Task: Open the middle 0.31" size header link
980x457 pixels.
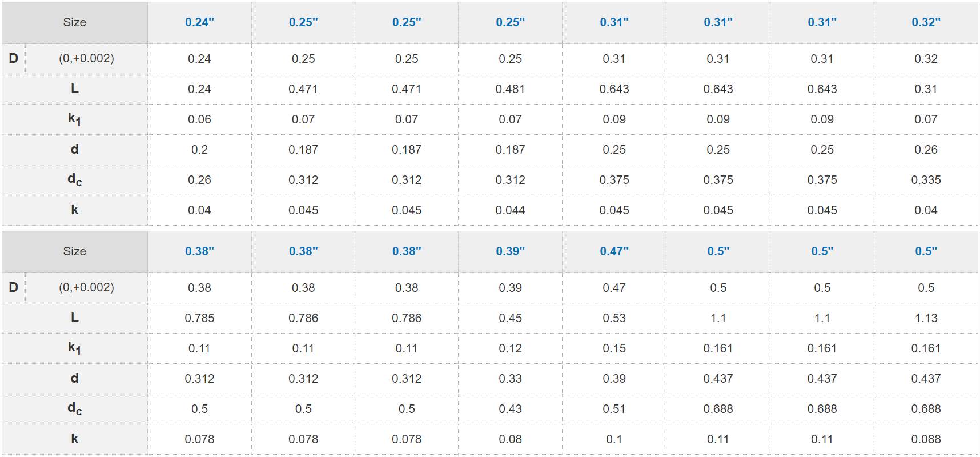Action: [x=718, y=22]
